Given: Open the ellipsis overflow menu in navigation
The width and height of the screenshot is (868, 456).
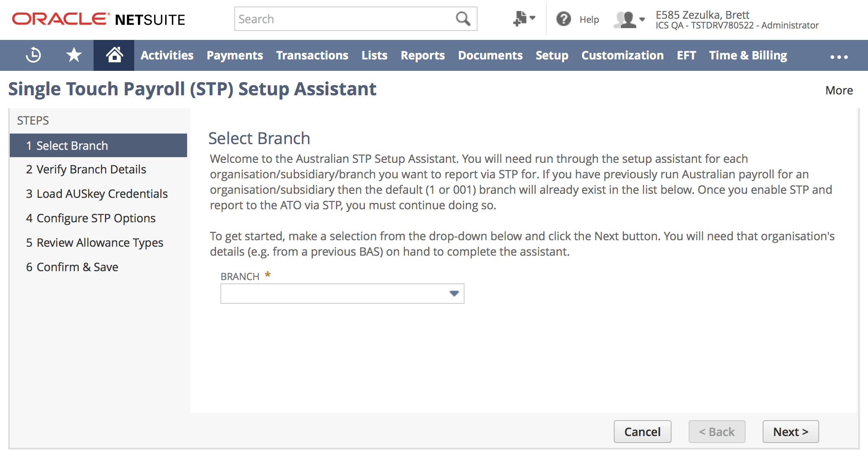Looking at the screenshot, I should coord(839,57).
